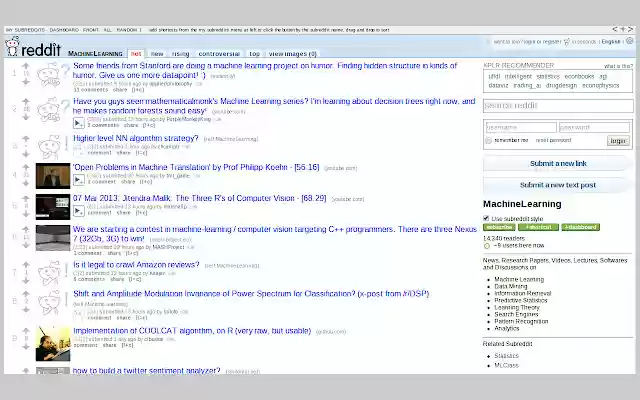Click the plus icon at top-right shortcut bar

pyautogui.click(x=623, y=29)
